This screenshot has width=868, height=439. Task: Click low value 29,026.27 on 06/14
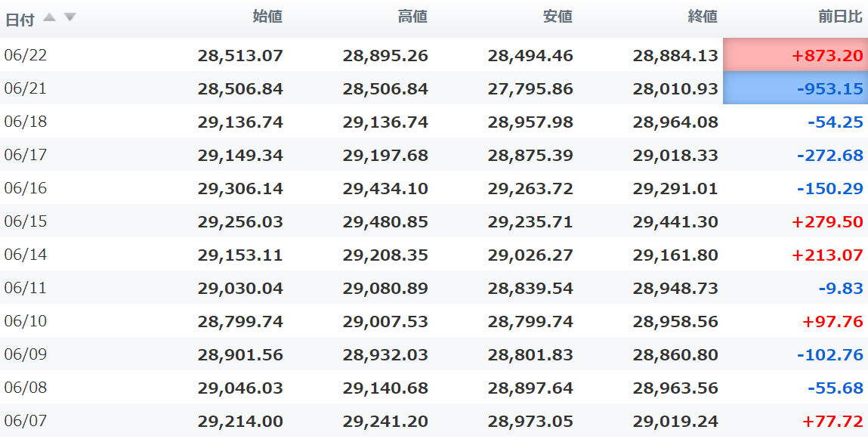tap(530, 255)
